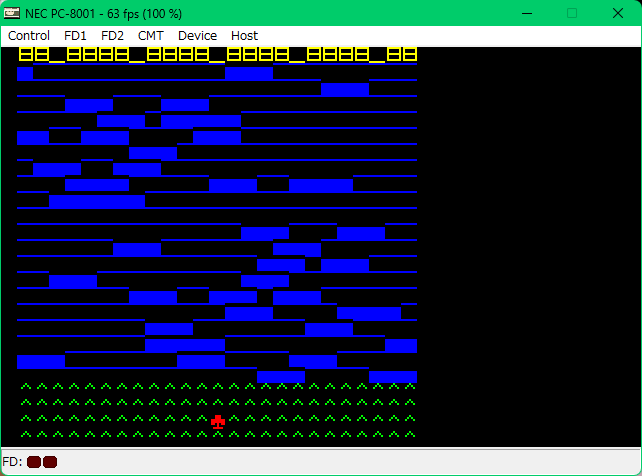
Task: Click the red player ship sprite
Action: (x=218, y=422)
